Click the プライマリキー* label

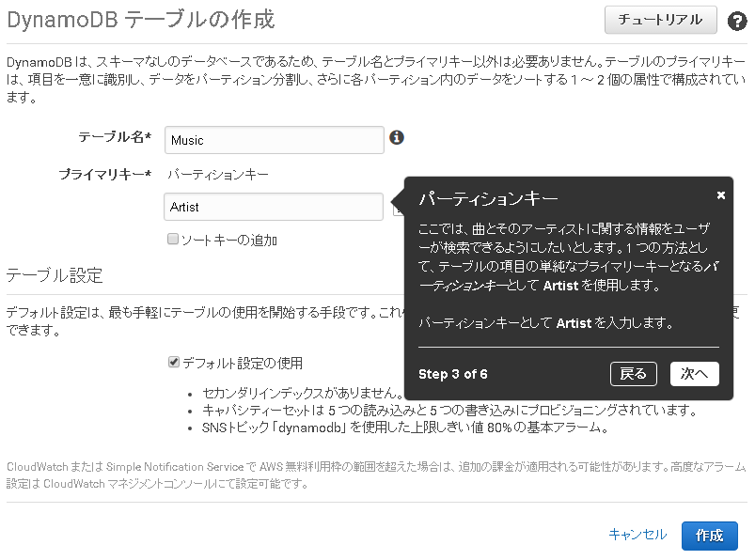[x=105, y=174]
